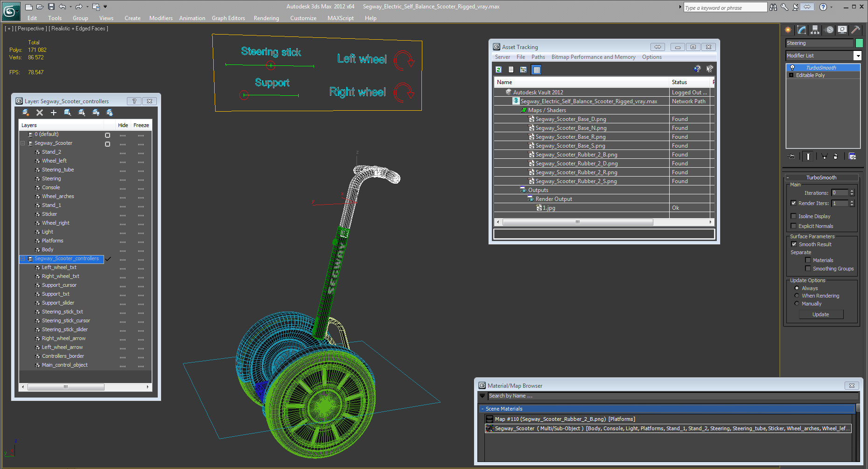This screenshot has height=469, width=868.
Task: Hide/unhide all layers icon in Layer toolbar
Action: tap(96, 113)
